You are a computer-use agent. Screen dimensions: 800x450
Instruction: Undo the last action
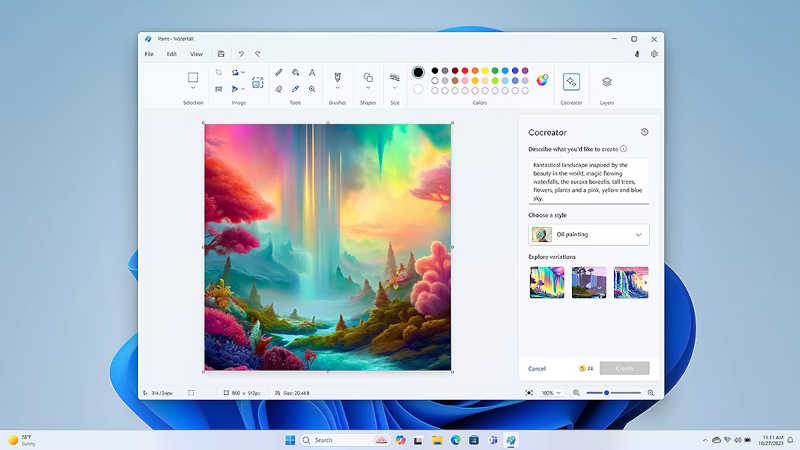pos(241,54)
